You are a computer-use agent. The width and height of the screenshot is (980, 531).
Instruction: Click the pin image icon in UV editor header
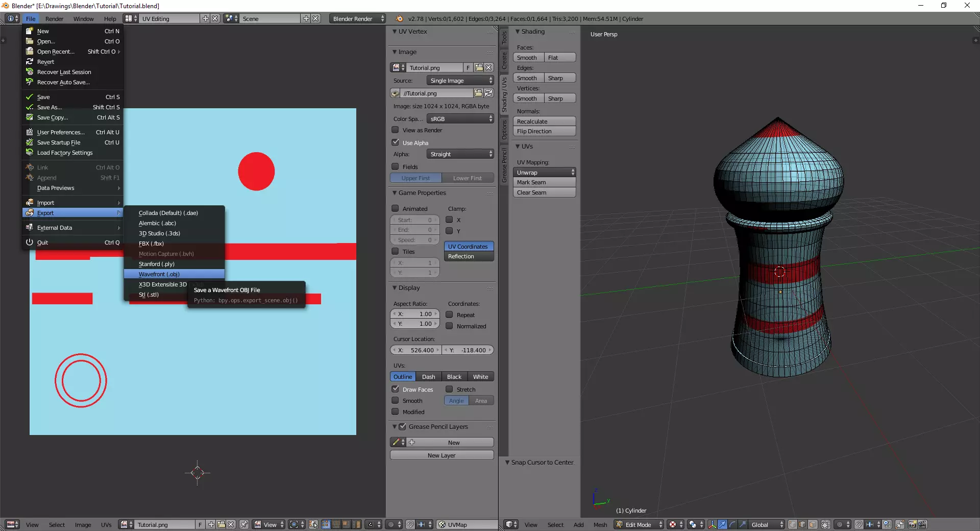[244, 524]
